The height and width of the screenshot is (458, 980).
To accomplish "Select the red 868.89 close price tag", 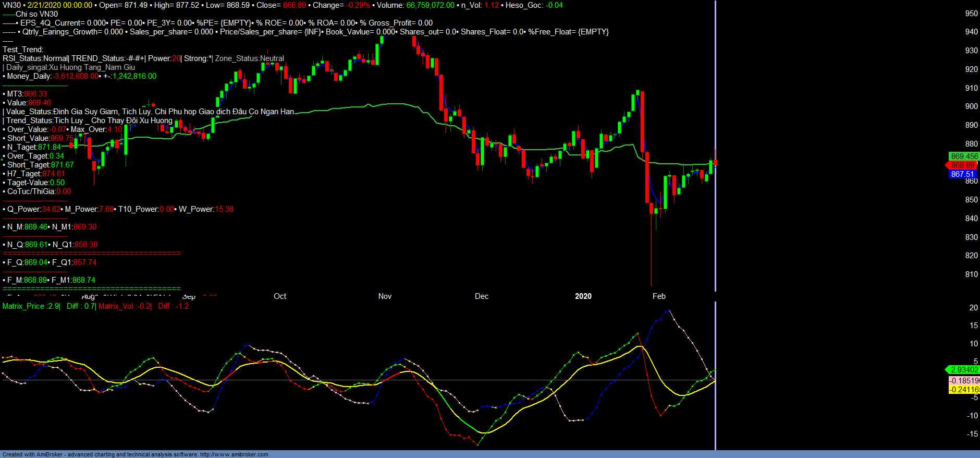I will (962, 165).
